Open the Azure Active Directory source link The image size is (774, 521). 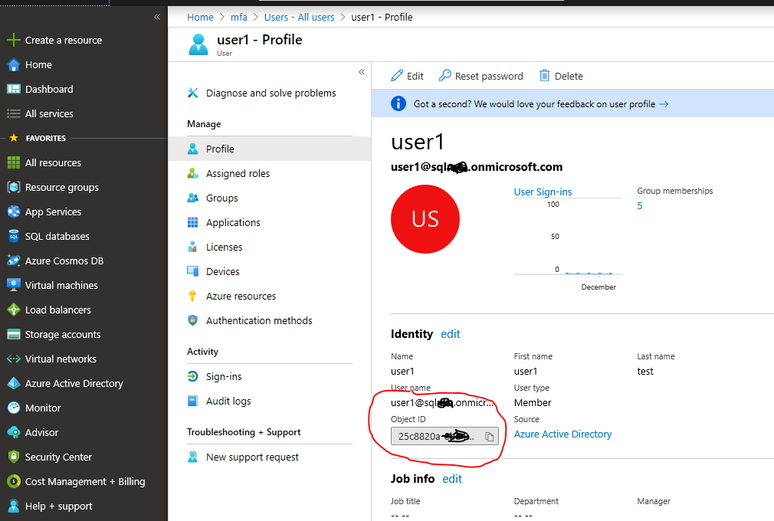click(x=563, y=434)
